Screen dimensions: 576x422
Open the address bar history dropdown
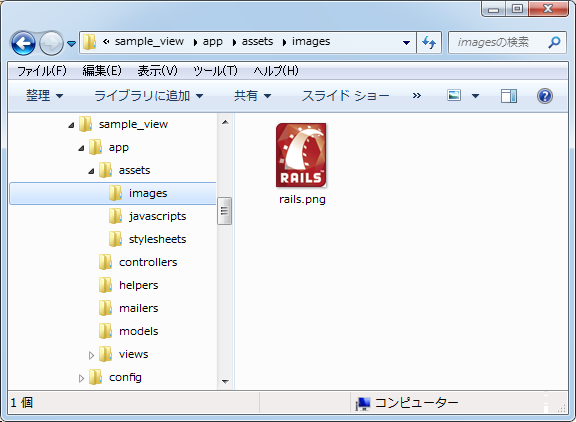[406, 43]
